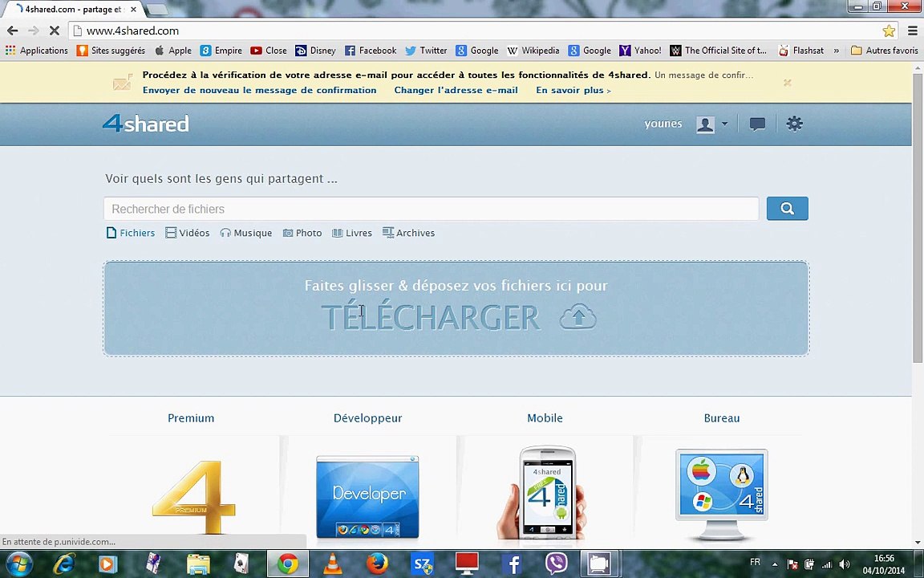Open the Mobile heading link
Image resolution: width=924 pixels, height=578 pixels.
545,418
